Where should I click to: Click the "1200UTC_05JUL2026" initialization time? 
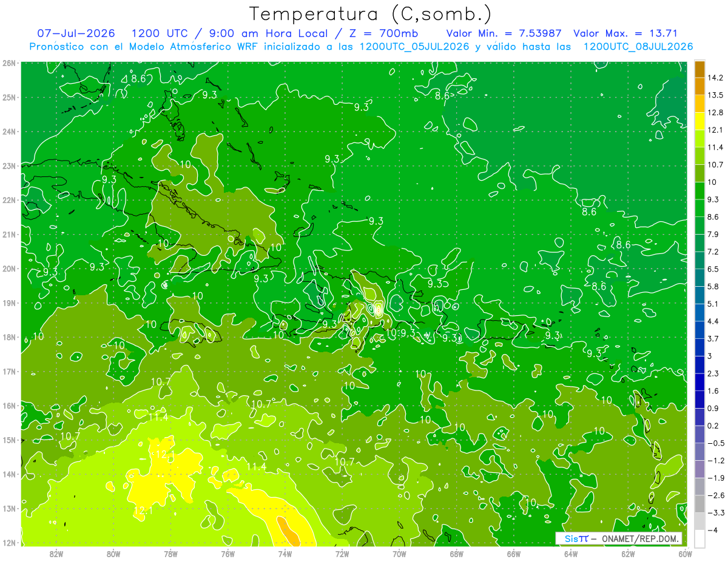[414, 47]
